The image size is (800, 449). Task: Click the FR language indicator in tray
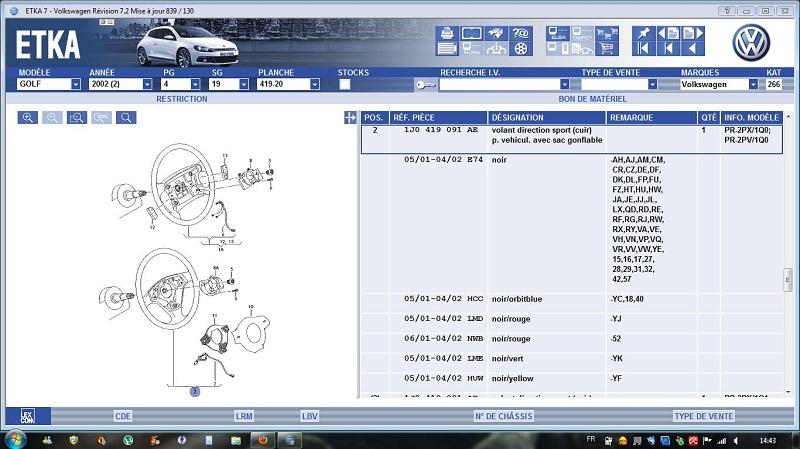[590, 439]
